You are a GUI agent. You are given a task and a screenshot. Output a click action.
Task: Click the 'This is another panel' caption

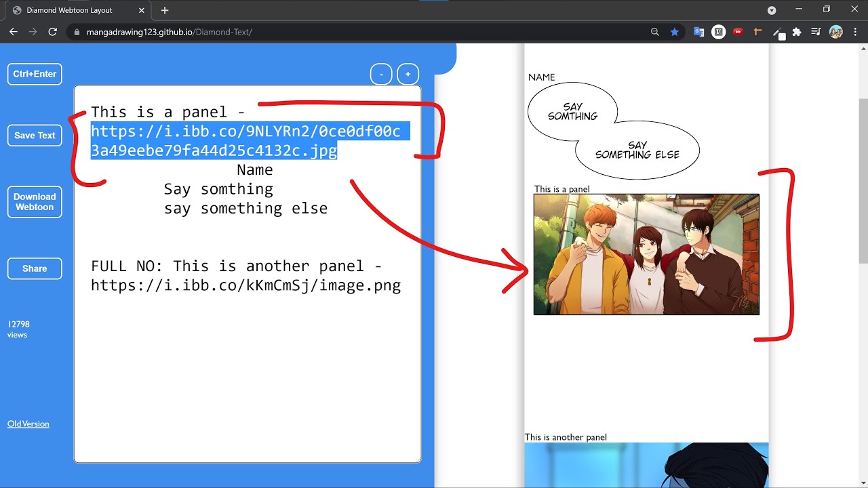[566, 437]
